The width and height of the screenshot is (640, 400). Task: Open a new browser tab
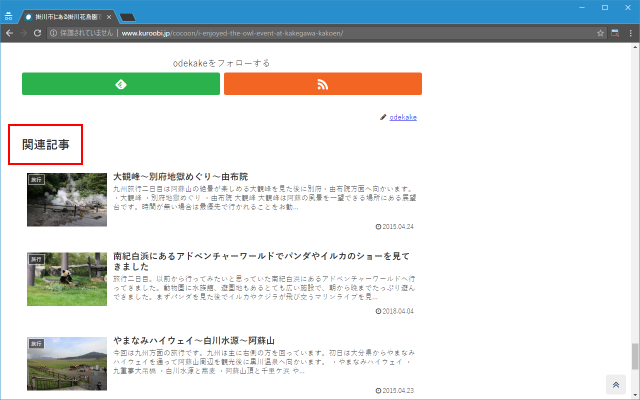point(128,17)
